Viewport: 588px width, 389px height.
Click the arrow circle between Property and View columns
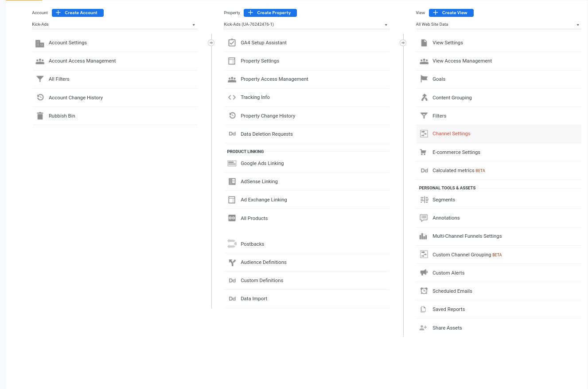pos(403,43)
